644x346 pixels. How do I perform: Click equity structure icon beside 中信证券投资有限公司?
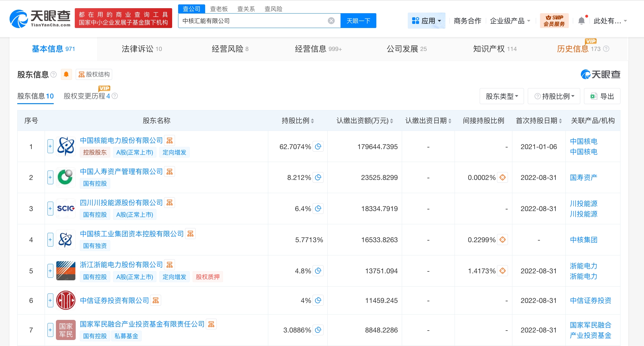156,300
